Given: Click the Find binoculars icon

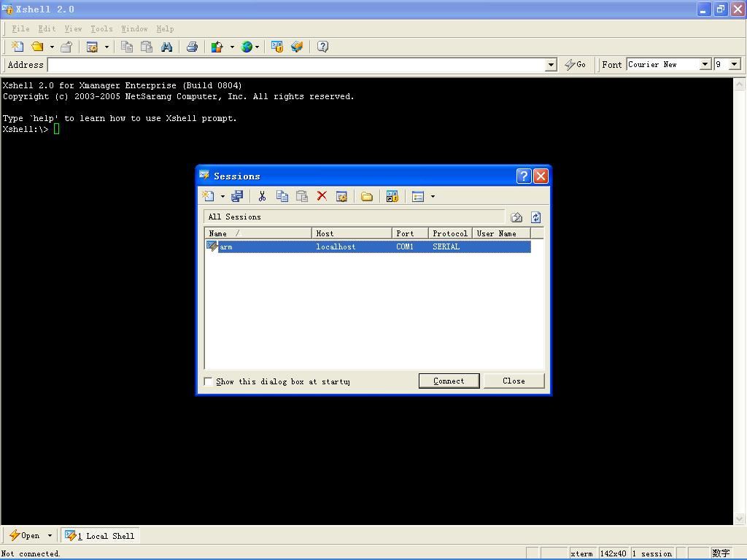Looking at the screenshot, I should [167, 47].
